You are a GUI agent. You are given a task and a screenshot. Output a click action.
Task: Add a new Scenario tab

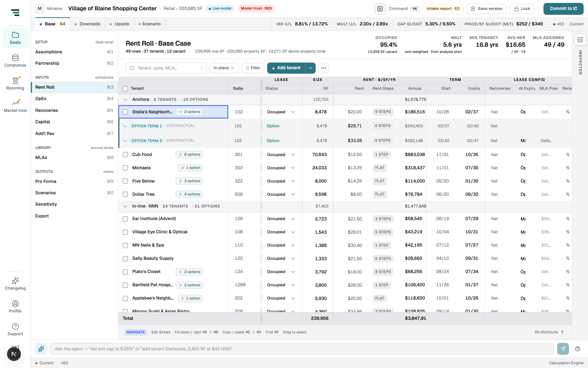pos(149,24)
